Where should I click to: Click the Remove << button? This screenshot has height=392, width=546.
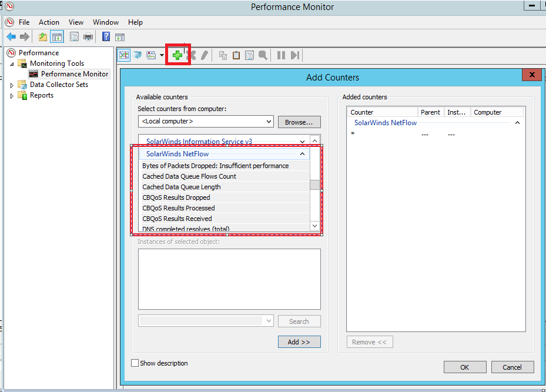click(x=370, y=342)
